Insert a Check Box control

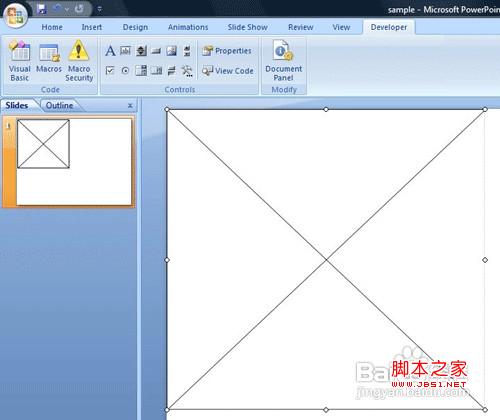click(x=110, y=71)
